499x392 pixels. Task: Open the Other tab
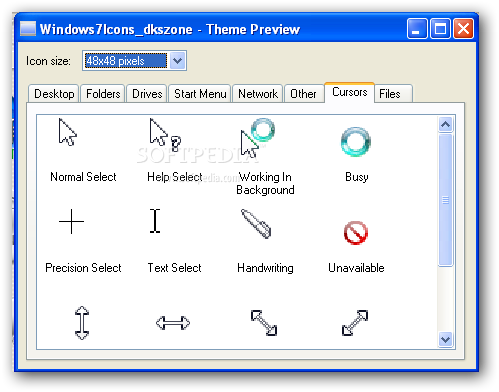(303, 94)
